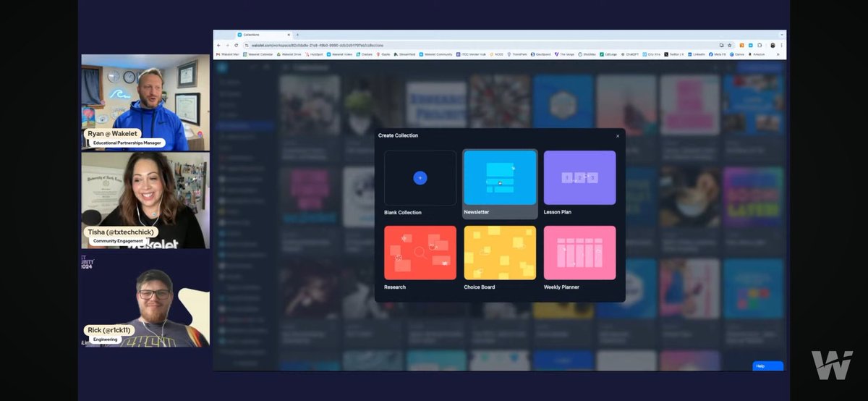
Task: Open the StreamYard bookmark
Action: click(404, 54)
